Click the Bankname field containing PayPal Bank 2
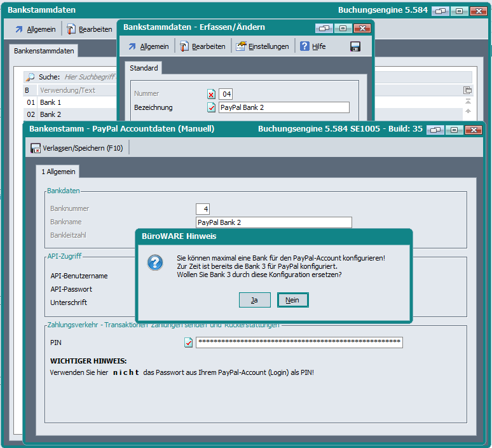This screenshot has height=448, width=492. point(273,222)
